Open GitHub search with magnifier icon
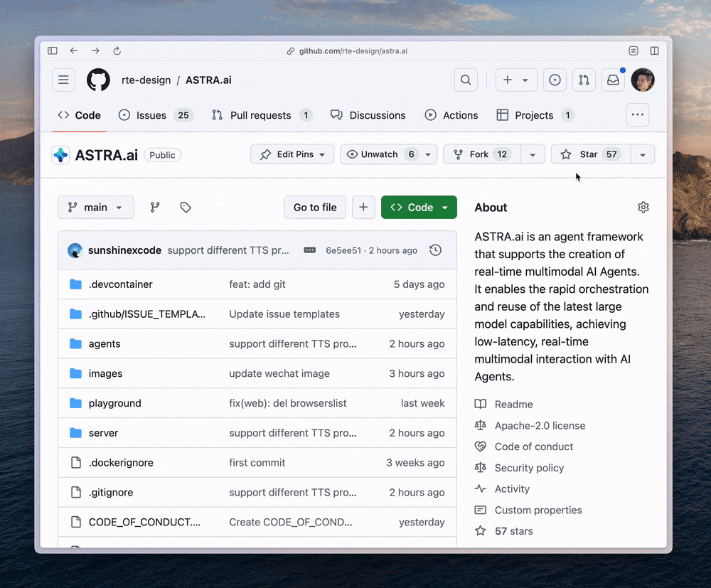The height and width of the screenshot is (588, 711). coord(466,80)
